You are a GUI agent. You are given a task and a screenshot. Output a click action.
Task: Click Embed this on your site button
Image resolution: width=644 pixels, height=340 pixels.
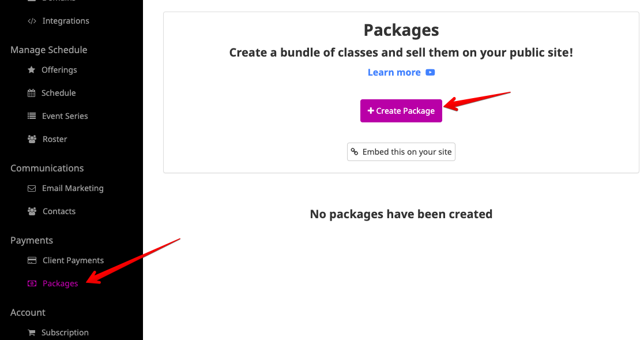pyautogui.click(x=401, y=152)
